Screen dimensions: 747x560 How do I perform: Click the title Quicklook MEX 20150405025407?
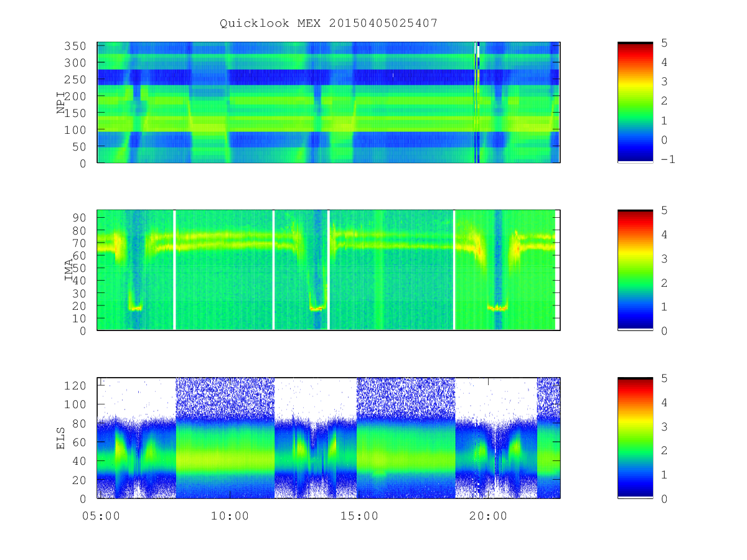pos(329,23)
